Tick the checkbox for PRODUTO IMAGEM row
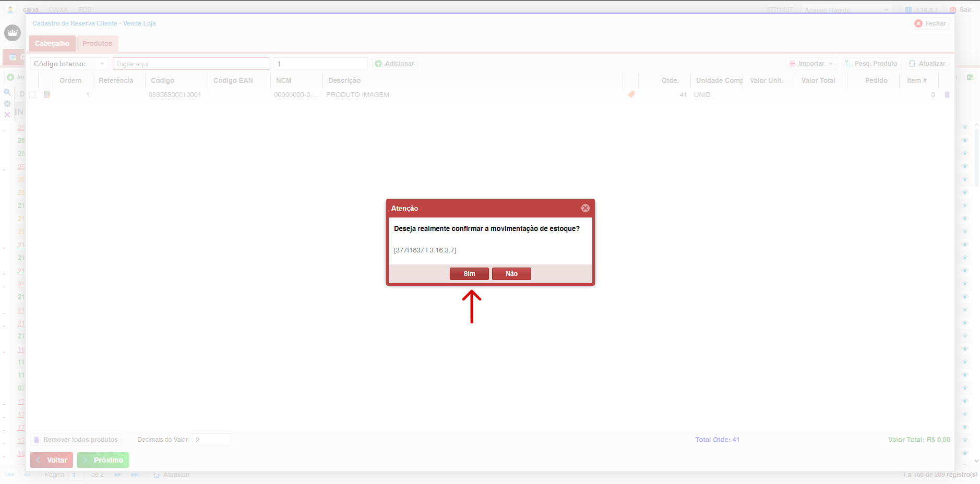This screenshot has width=980, height=484. click(33, 95)
